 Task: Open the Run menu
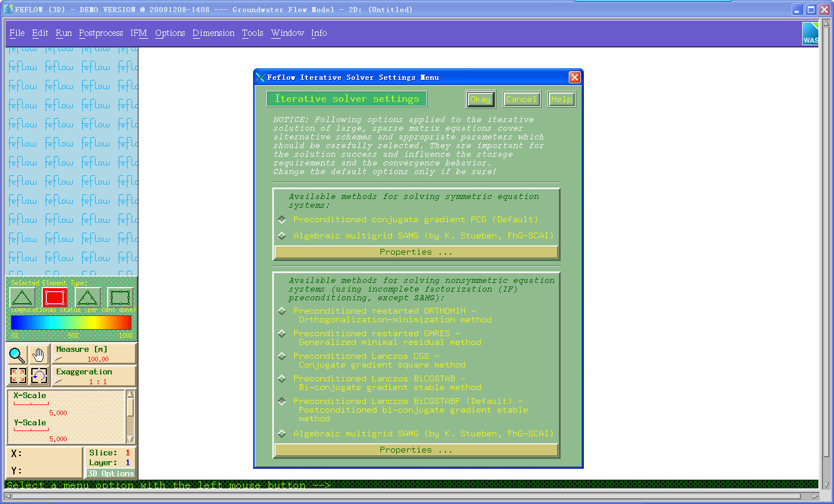coord(64,33)
